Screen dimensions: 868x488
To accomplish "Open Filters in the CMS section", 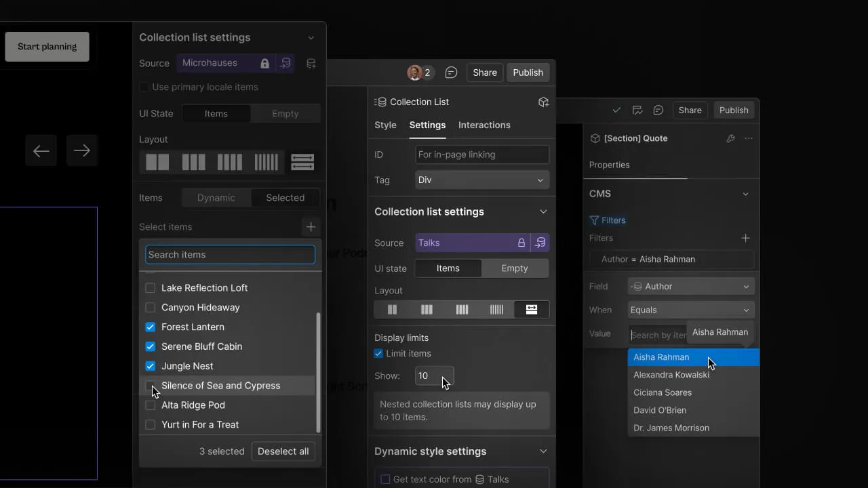I will (x=608, y=220).
